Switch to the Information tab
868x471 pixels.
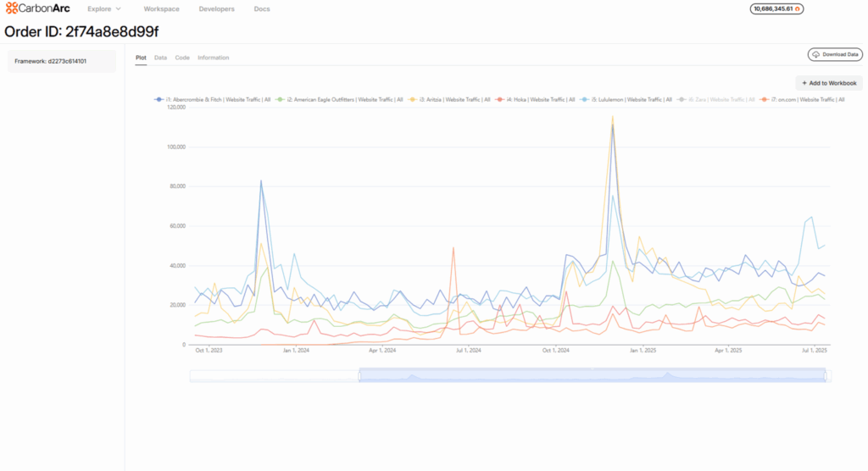(x=213, y=58)
